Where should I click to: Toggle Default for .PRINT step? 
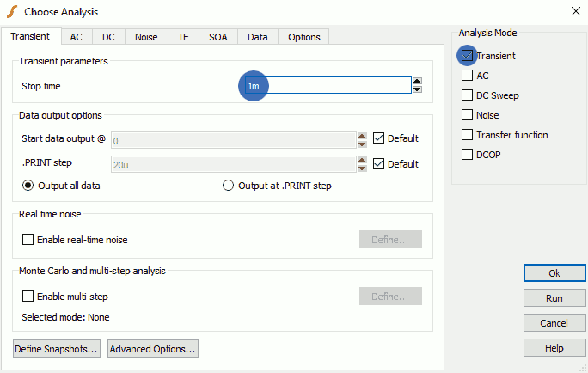[379, 164]
